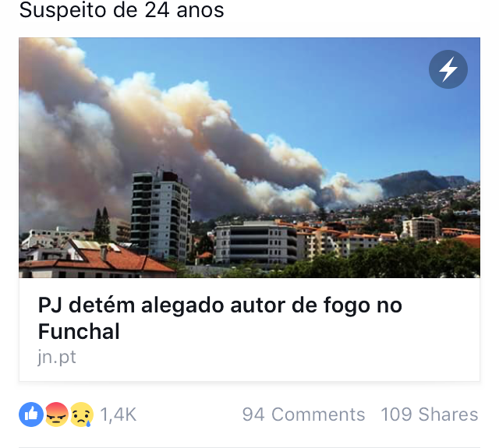This screenshot has height=448, width=499.
Task: Click the word 'Comments' beside 94
Action: pos(318,414)
